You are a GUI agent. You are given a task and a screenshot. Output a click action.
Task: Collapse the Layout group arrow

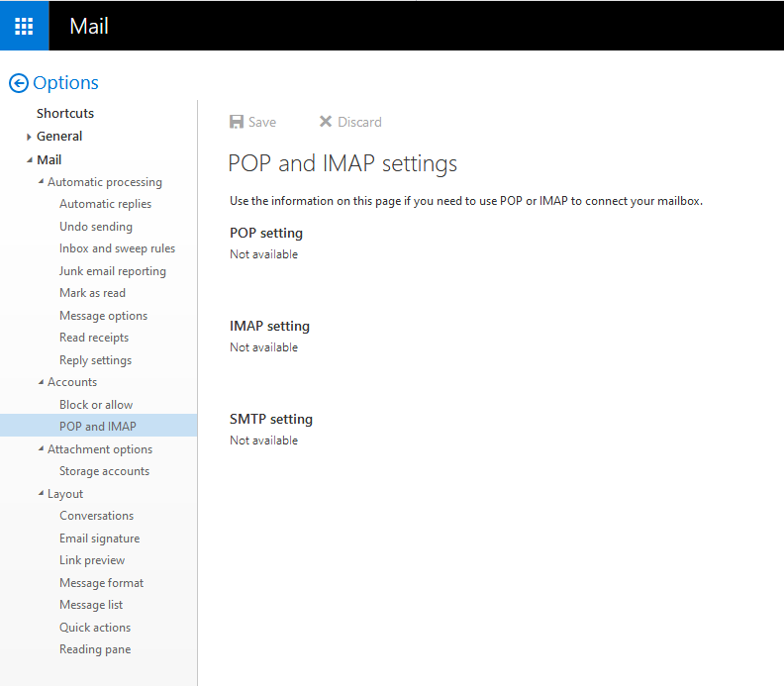(x=41, y=494)
